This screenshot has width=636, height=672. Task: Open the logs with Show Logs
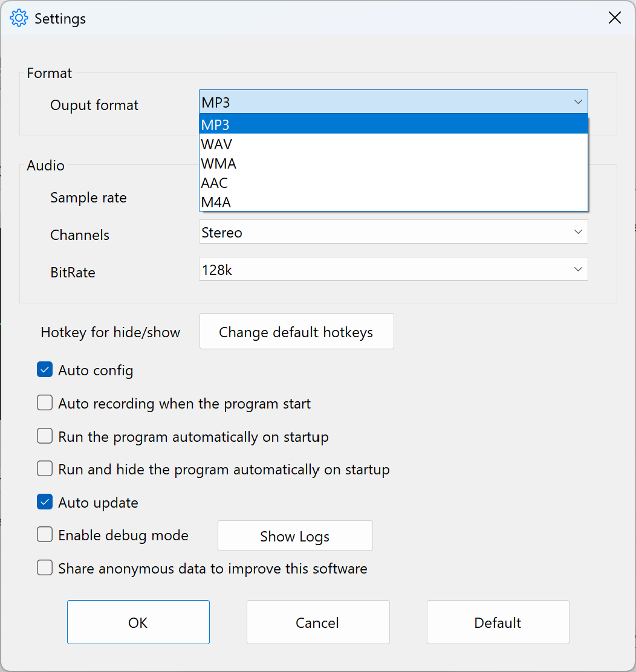[294, 535]
